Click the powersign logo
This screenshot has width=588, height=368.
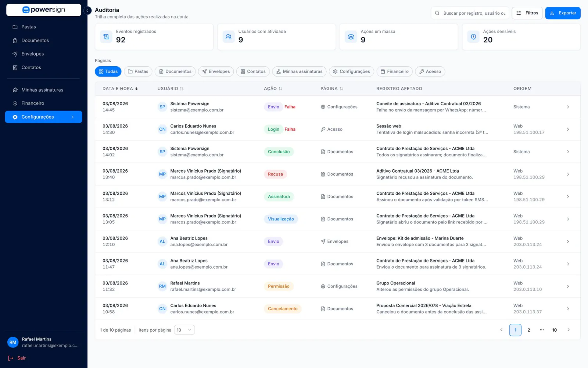[44, 10]
